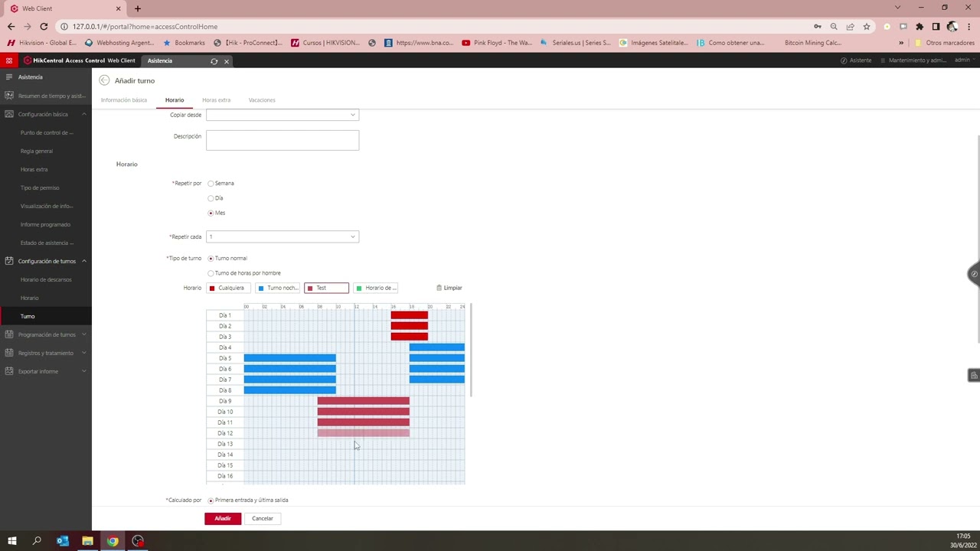Select the Mes repeat option
Screen dimensions: 980x551
point(211,213)
